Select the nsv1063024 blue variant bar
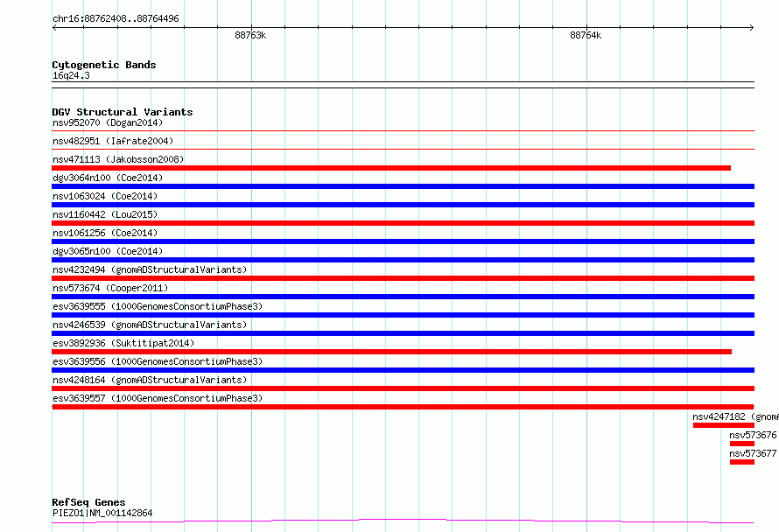Screen dimensions: 779x532 [403, 205]
